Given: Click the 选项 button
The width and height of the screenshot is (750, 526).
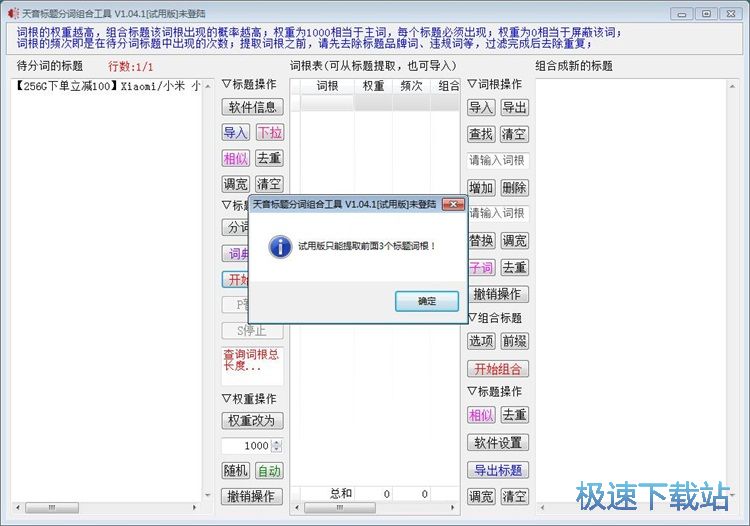Looking at the screenshot, I should click(481, 341).
